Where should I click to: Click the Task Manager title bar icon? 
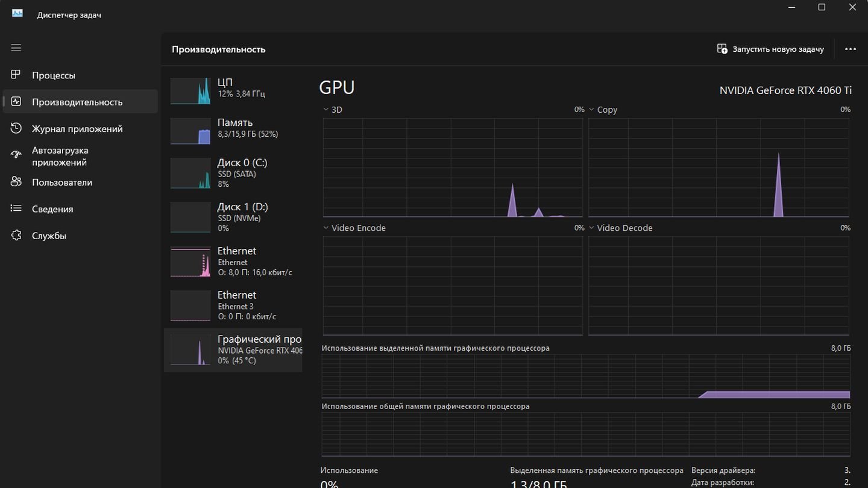(x=17, y=13)
